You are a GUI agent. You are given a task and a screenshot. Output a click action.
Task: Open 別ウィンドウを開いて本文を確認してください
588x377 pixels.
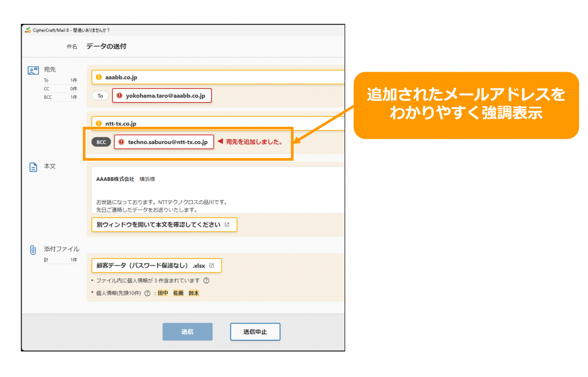pyautogui.click(x=164, y=225)
